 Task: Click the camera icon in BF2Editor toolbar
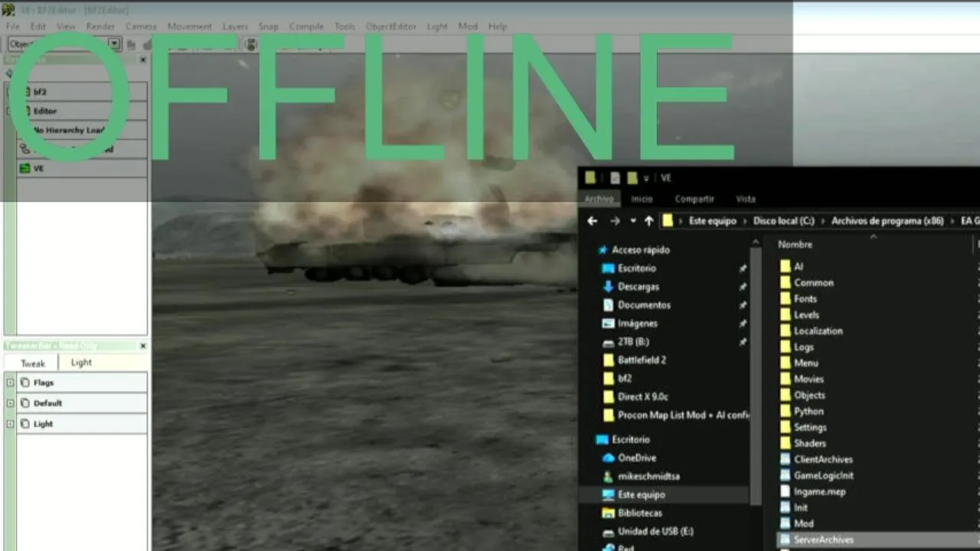[250, 44]
